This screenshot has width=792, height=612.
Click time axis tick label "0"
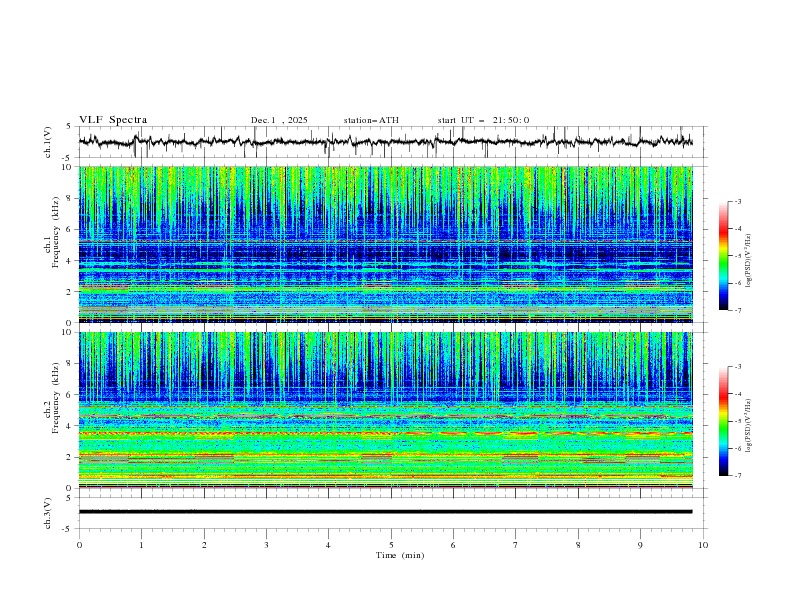tap(79, 545)
